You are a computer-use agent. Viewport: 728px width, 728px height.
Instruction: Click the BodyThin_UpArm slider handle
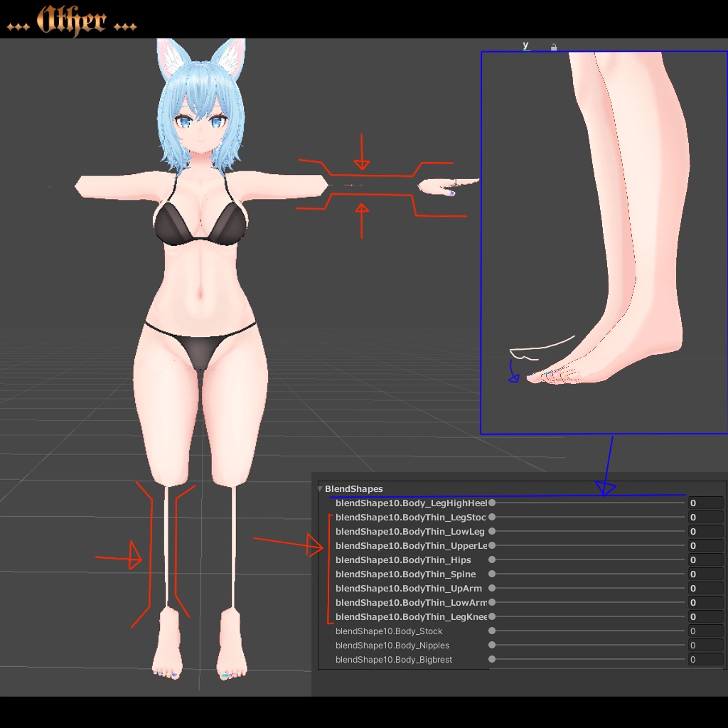(491, 588)
